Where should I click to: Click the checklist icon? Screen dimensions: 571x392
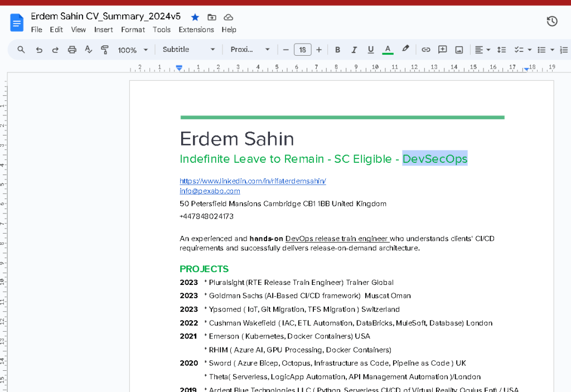(519, 50)
